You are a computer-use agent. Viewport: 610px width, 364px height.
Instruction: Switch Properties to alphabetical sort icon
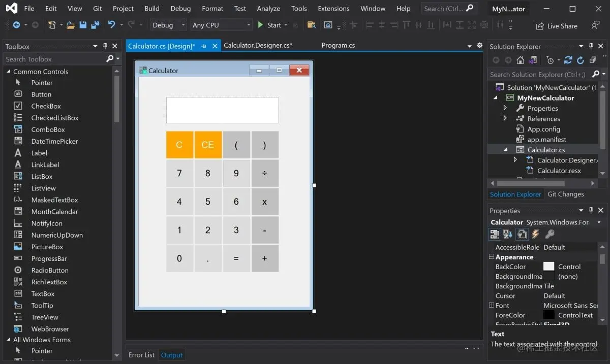[x=507, y=234]
